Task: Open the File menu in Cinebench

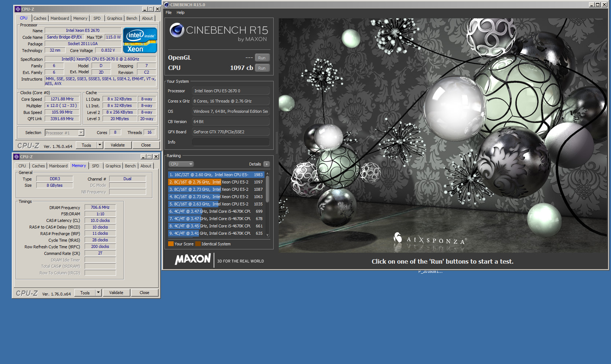Action: coord(169,12)
